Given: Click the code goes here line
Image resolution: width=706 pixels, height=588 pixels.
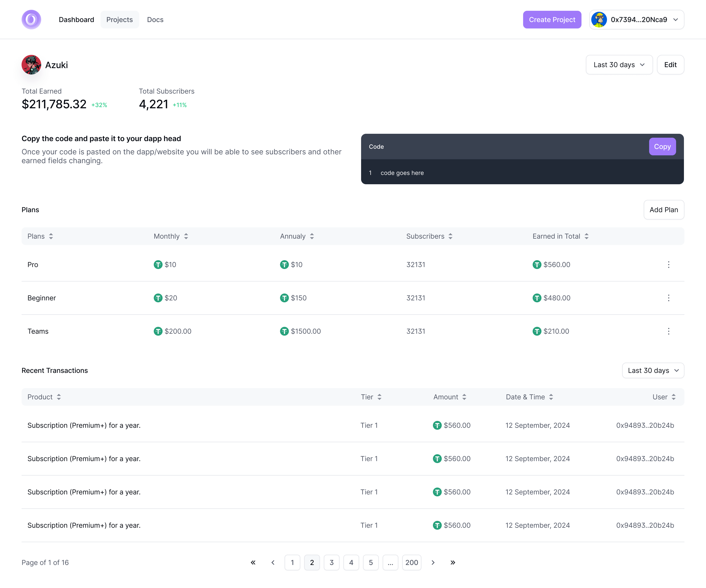Looking at the screenshot, I should [402, 173].
